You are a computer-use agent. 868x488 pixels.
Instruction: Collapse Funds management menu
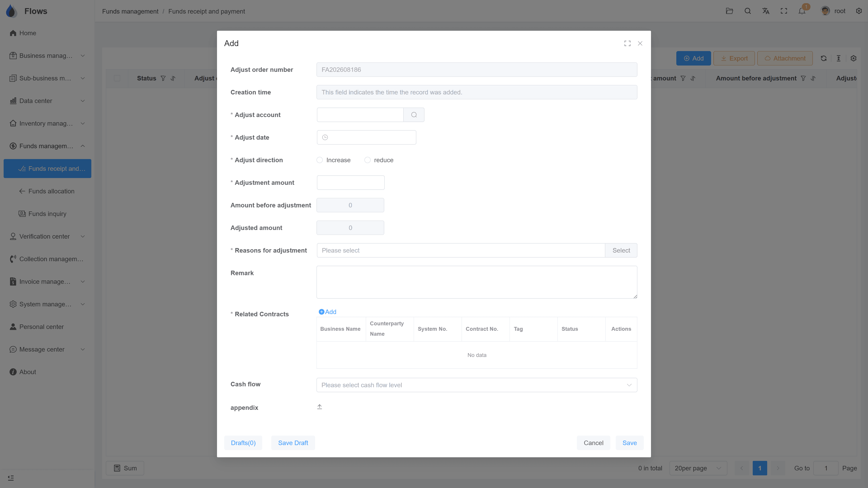[47, 146]
